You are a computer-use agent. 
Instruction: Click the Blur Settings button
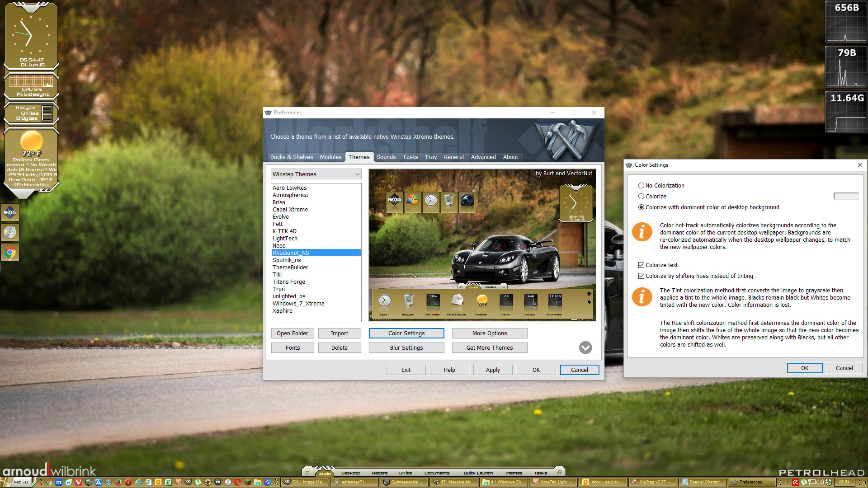(x=406, y=348)
